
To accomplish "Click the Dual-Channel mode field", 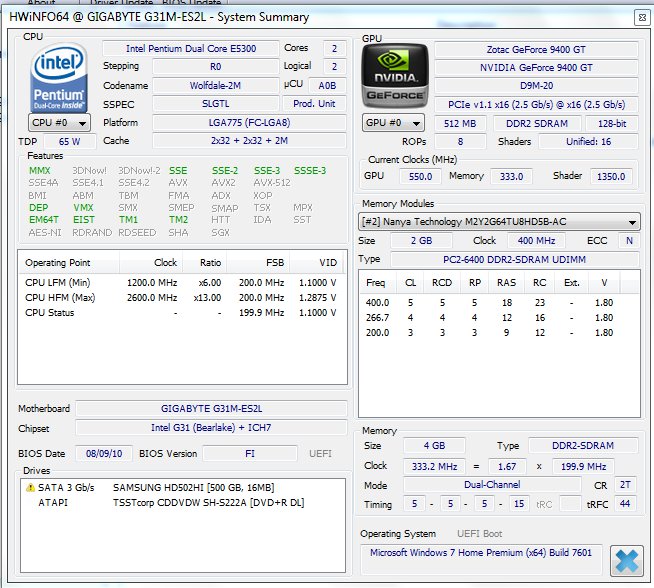I will coord(492,485).
